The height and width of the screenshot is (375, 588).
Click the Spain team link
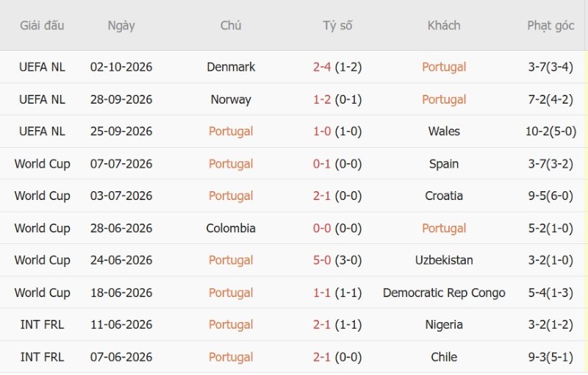tap(444, 164)
